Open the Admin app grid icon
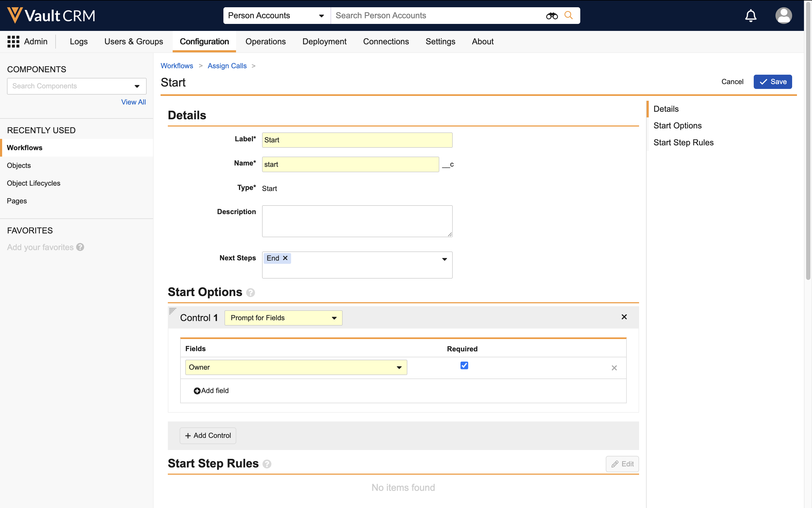The image size is (812, 508). [x=13, y=42]
